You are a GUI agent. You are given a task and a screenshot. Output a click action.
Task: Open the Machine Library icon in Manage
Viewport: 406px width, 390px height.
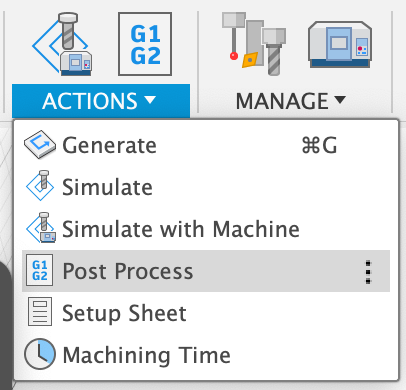point(340,45)
